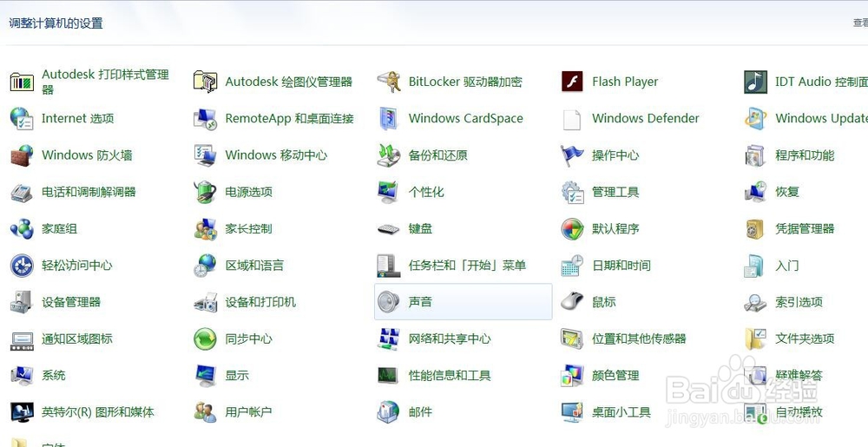Click the 电话和调制解调器 icon
This screenshot has height=447, width=868.
[23, 192]
